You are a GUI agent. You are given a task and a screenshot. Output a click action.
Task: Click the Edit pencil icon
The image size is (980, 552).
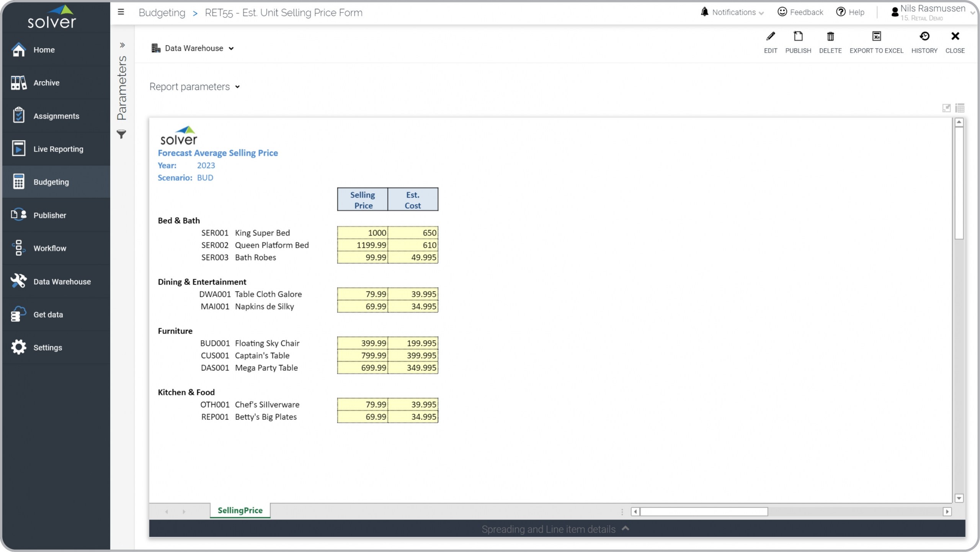click(x=770, y=37)
